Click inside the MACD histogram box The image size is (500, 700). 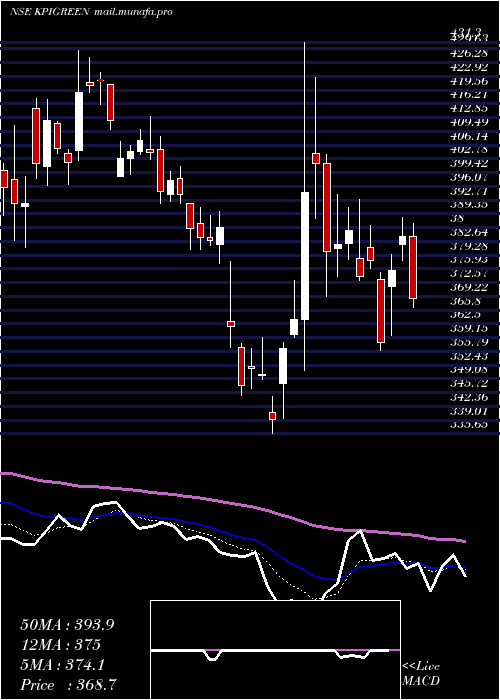click(x=275, y=650)
